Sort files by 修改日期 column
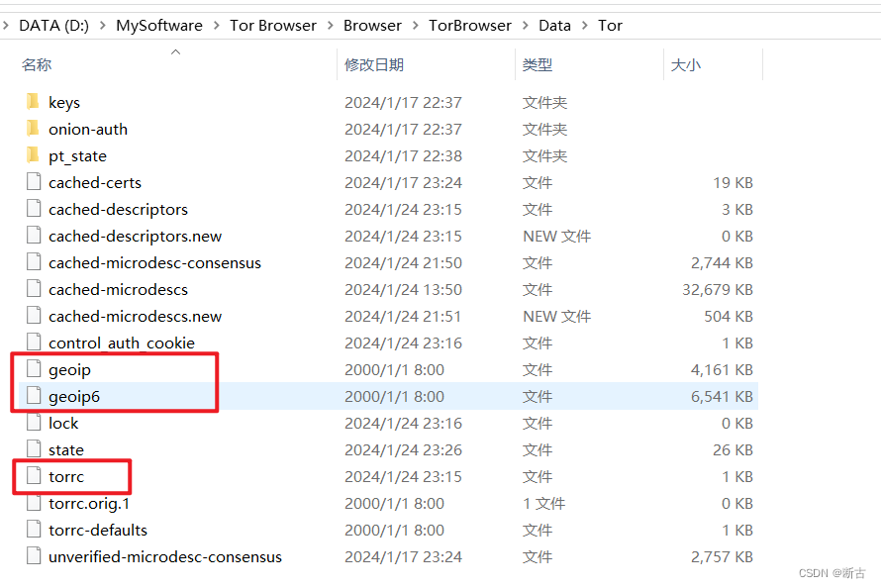The image size is (881, 588). click(x=376, y=63)
